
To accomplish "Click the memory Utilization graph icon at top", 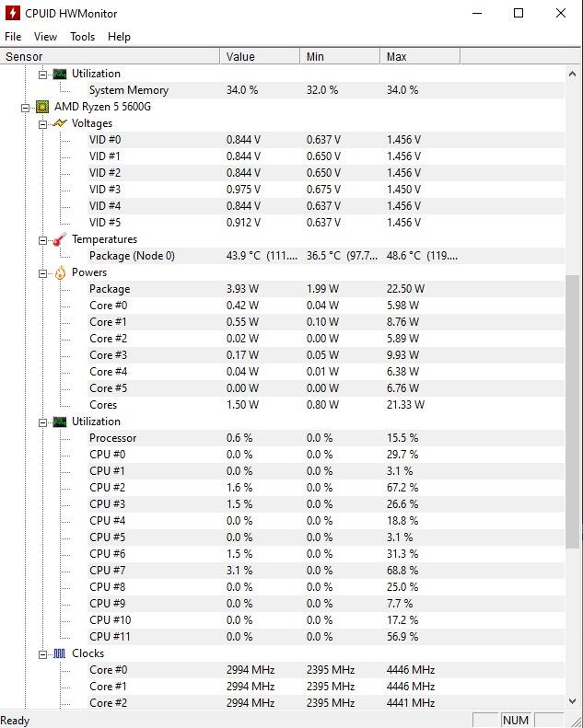I will (60, 74).
